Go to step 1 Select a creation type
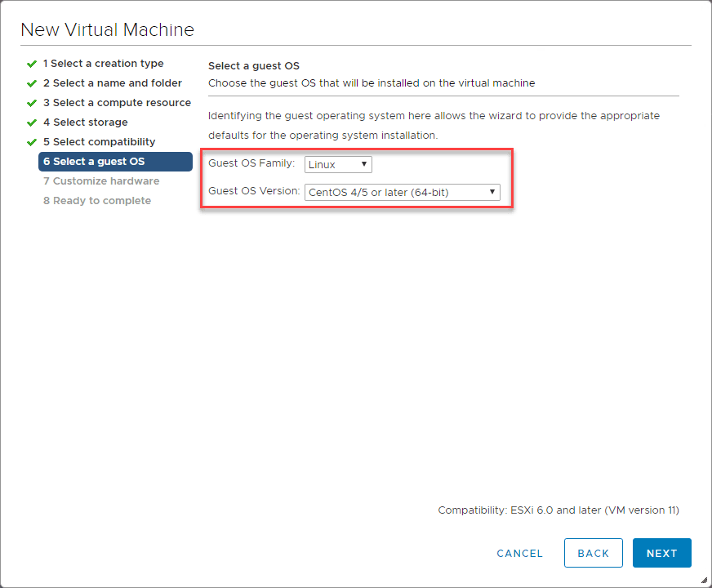The height and width of the screenshot is (588, 712). click(x=103, y=64)
